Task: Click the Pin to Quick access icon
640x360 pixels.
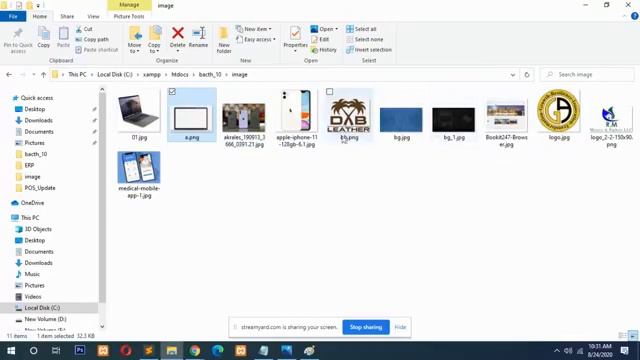Action: [18, 33]
